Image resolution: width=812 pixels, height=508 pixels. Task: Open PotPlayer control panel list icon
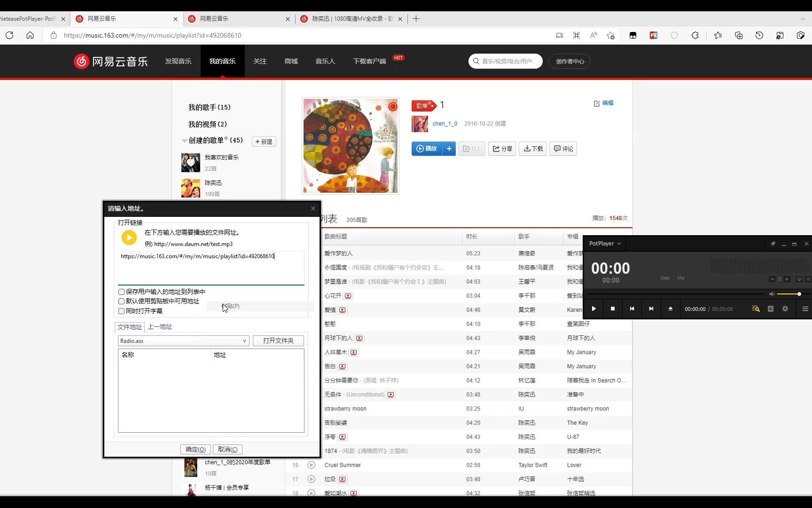point(771,309)
